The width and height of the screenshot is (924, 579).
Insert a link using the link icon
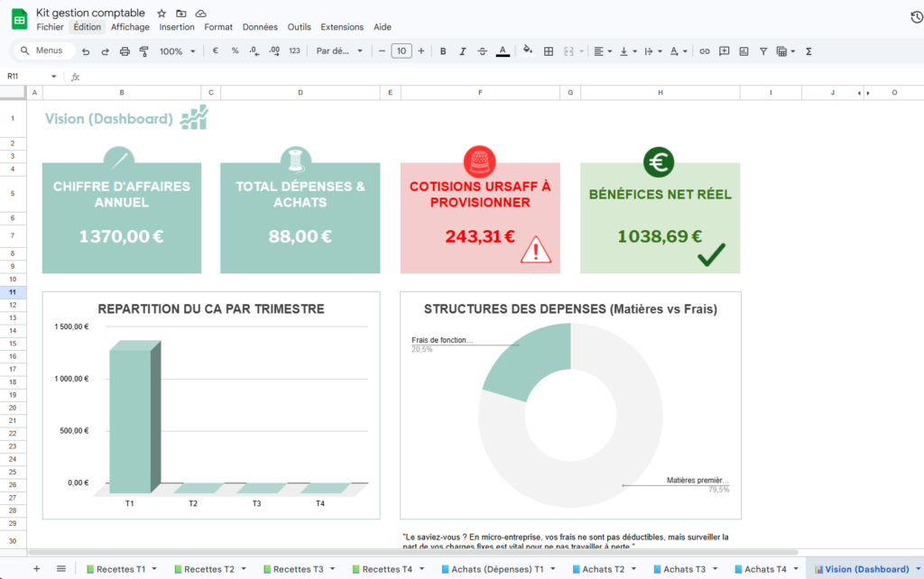click(x=705, y=51)
